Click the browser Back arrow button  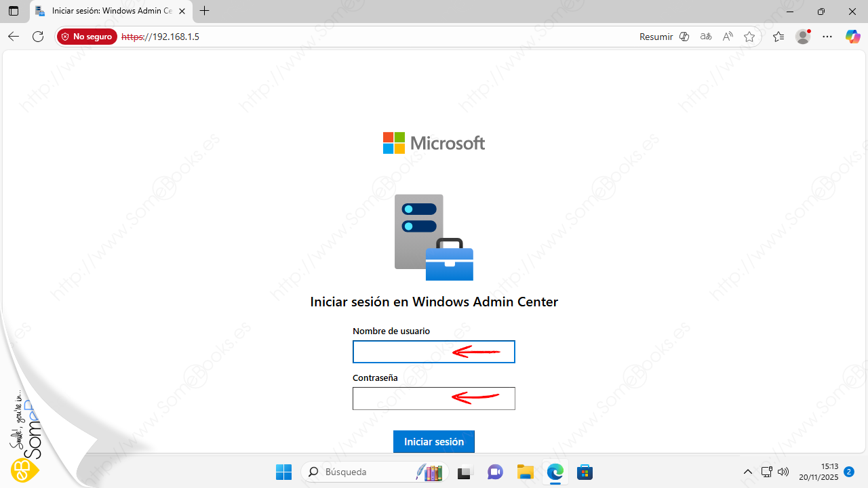tap(14, 37)
